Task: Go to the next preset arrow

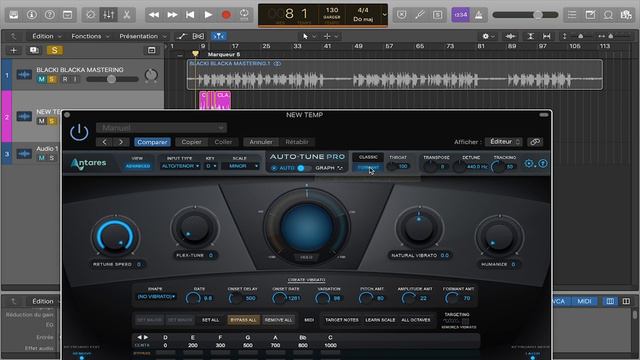Action: (121, 142)
